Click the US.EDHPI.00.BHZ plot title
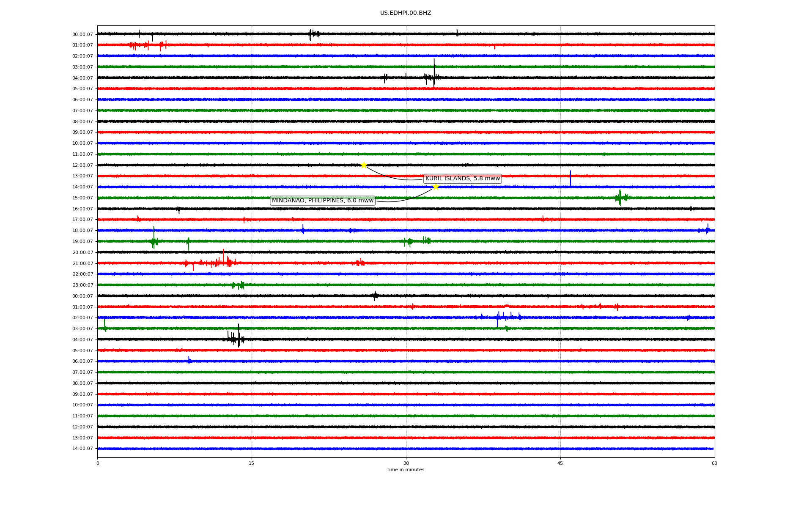 (406, 13)
